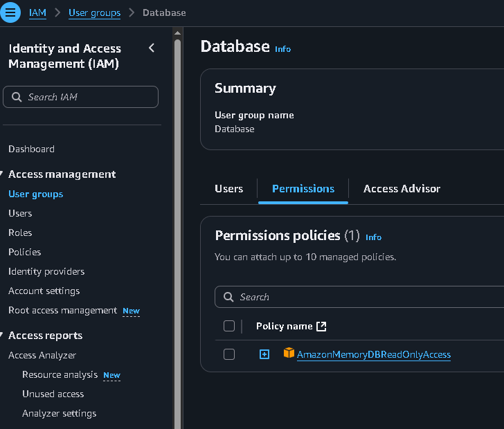Image resolution: width=504 pixels, height=429 pixels.
Task: Open the hamburger navigation menu icon
Action: 10,12
